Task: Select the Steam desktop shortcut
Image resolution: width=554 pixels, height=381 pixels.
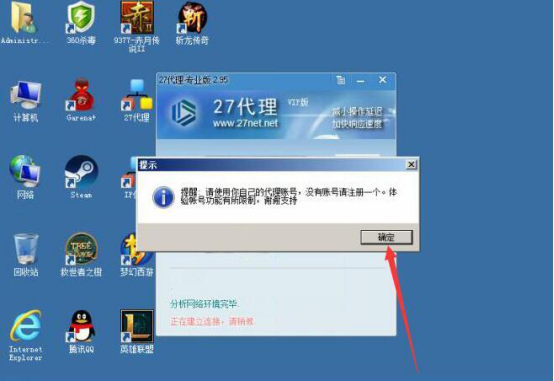Action: click(x=81, y=177)
